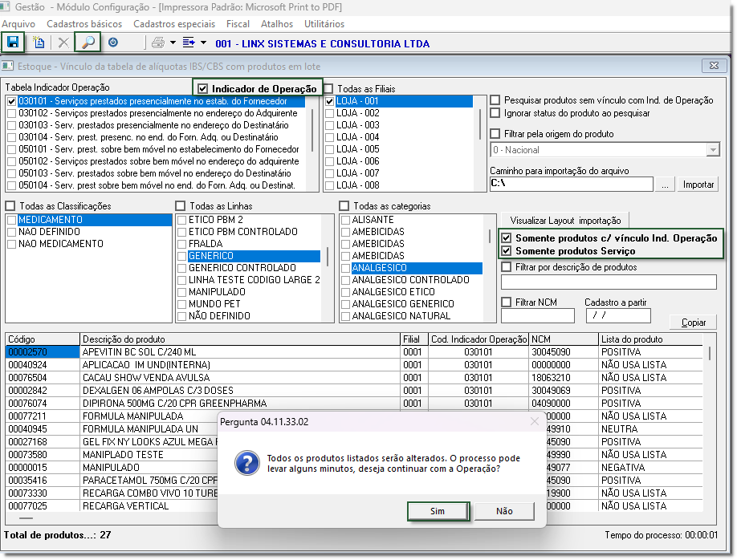Open the Fiscal menu
The height and width of the screenshot is (560, 737).
coord(238,24)
